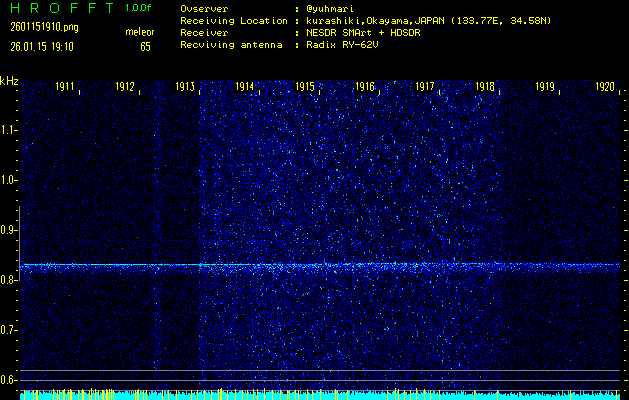Click the timestamp 26.01.15 19:10
Image resolution: width=629 pixels, height=400 pixels.
point(42,47)
